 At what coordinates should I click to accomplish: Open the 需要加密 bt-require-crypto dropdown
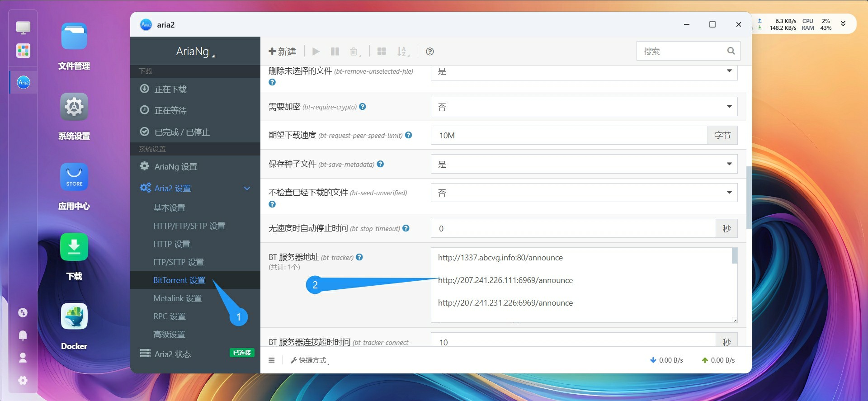584,107
